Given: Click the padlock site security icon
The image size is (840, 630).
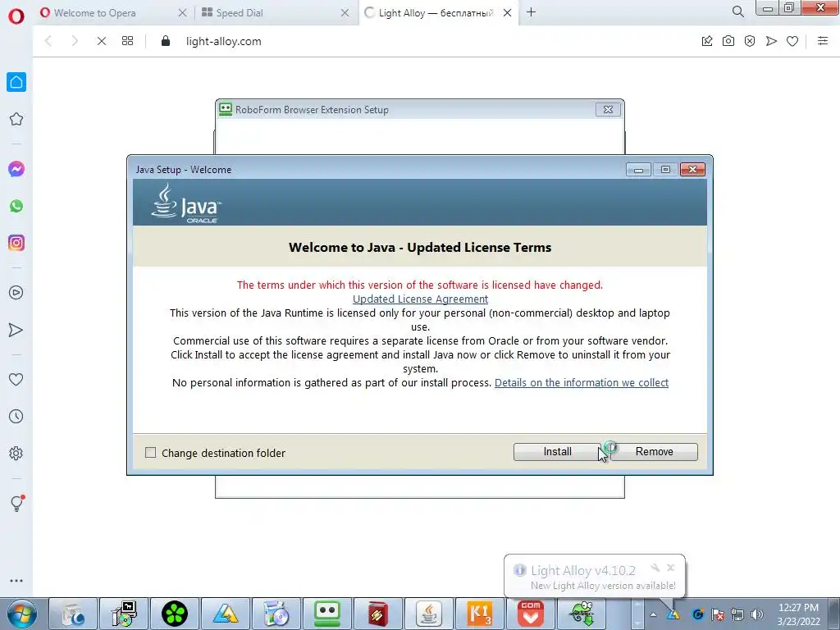Looking at the screenshot, I should 166,41.
